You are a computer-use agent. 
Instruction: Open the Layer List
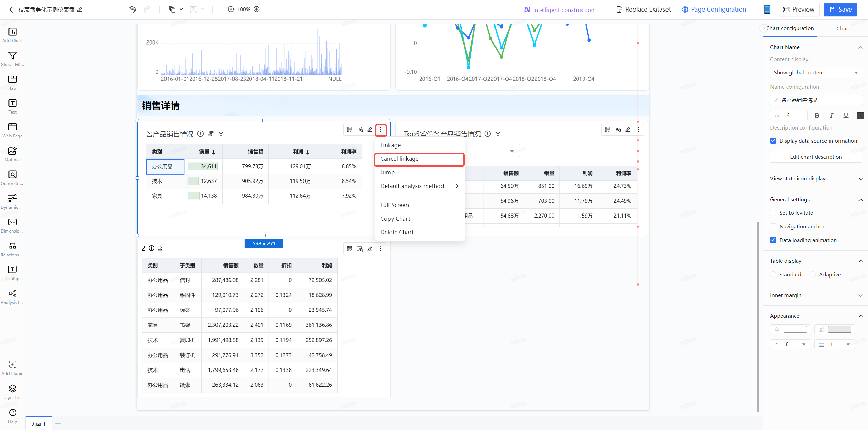(13, 392)
